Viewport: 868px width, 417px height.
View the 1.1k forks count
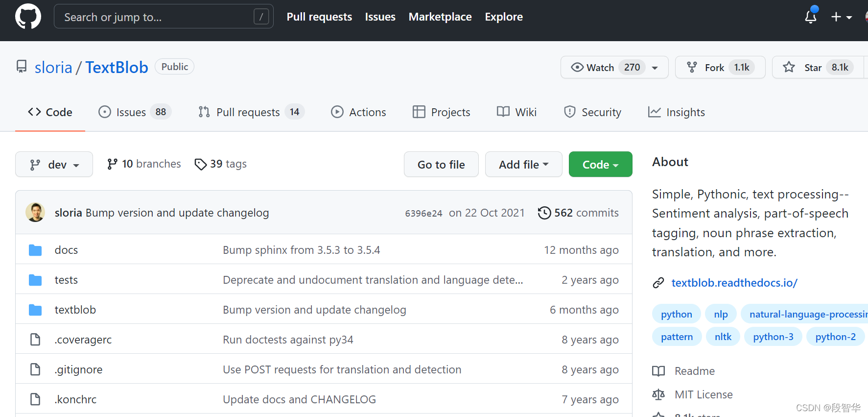click(x=742, y=67)
